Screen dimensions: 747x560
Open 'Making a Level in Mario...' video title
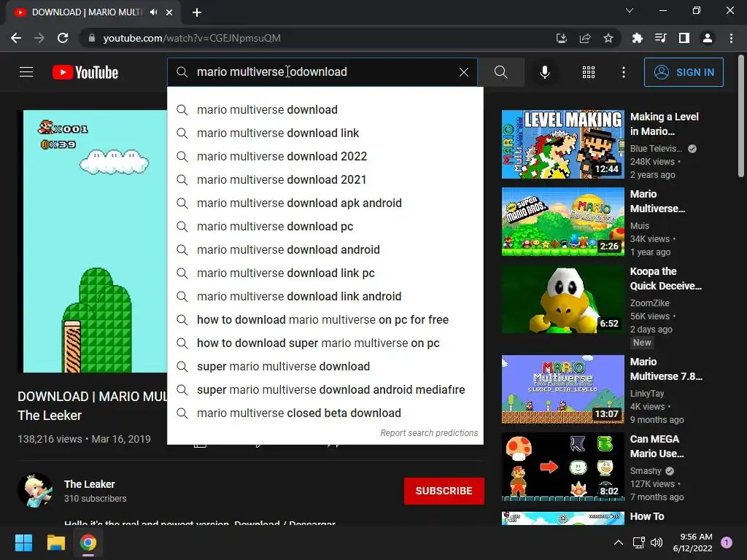tap(664, 124)
